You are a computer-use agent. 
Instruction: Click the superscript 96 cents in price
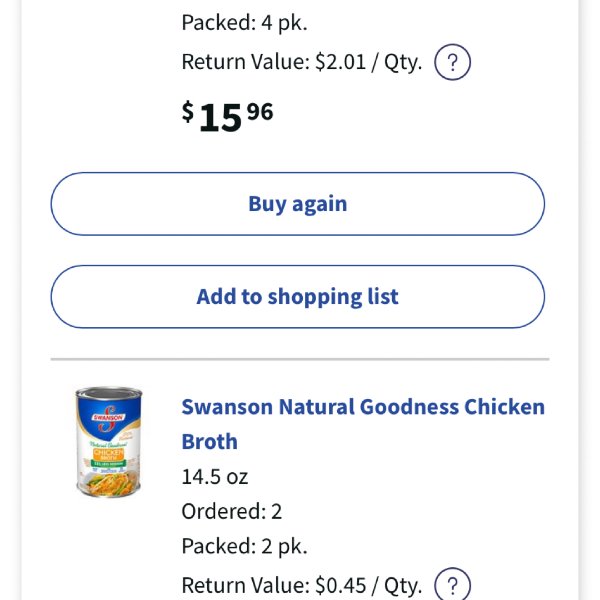[260, 112]
